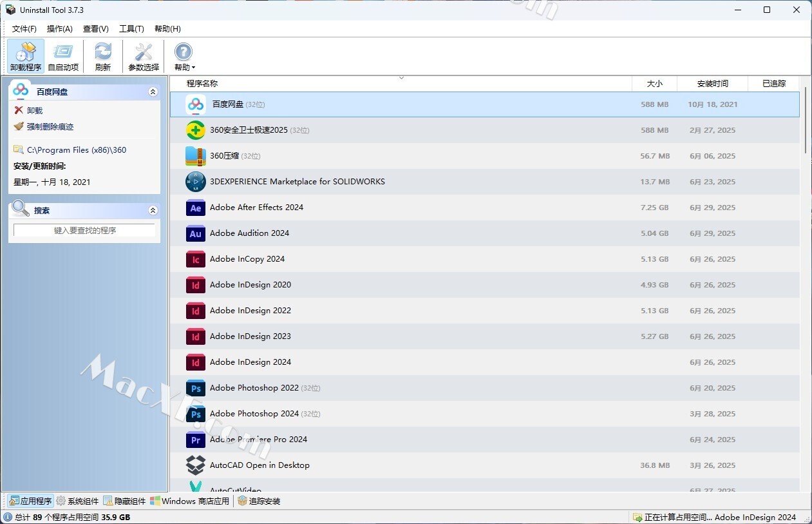812x524 pixels.
Task: Click the 36.8 MB size cell
Action: (655, 465)
